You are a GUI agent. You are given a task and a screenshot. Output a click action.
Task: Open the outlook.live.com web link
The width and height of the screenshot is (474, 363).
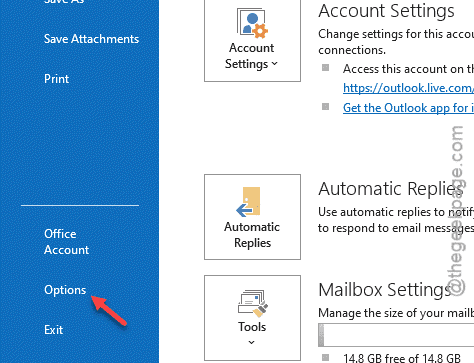(x=408, y=88)
